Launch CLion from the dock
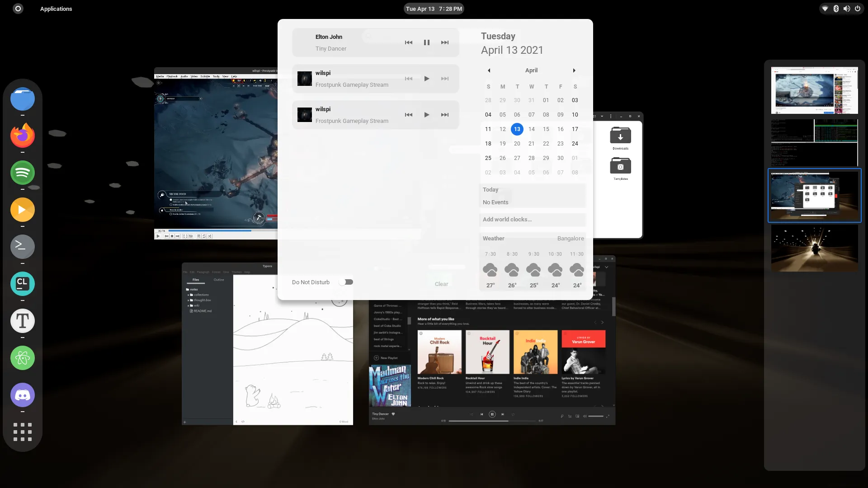Screen dimensions: 868x488 pyautogui.click(x=23, y=284)
